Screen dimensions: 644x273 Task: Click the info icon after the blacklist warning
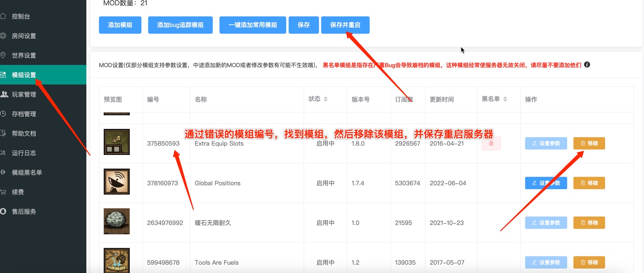tap(587, 65)
